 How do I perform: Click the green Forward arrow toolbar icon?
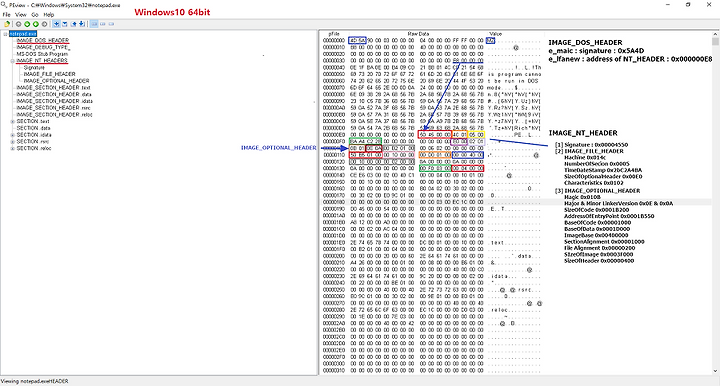coord(36,24)
